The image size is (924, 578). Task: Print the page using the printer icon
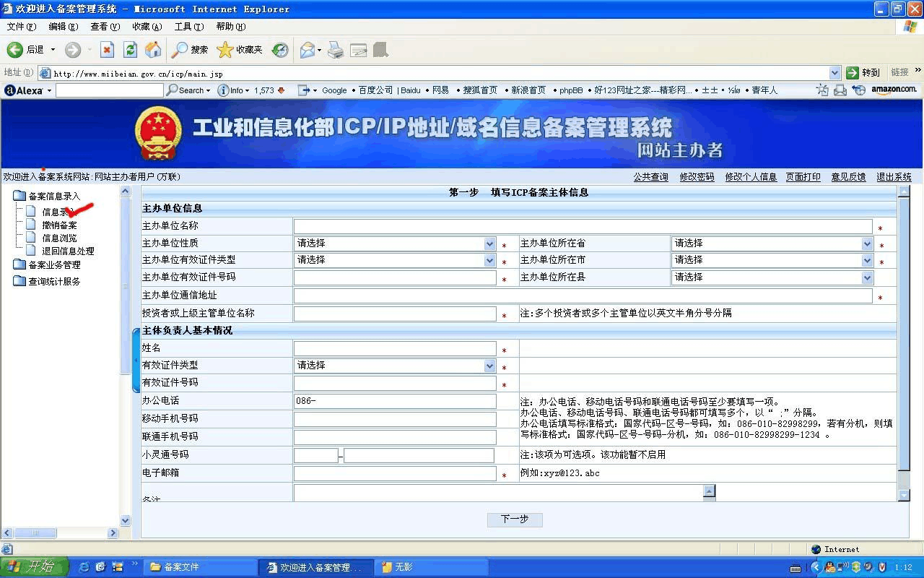point(336,50)
